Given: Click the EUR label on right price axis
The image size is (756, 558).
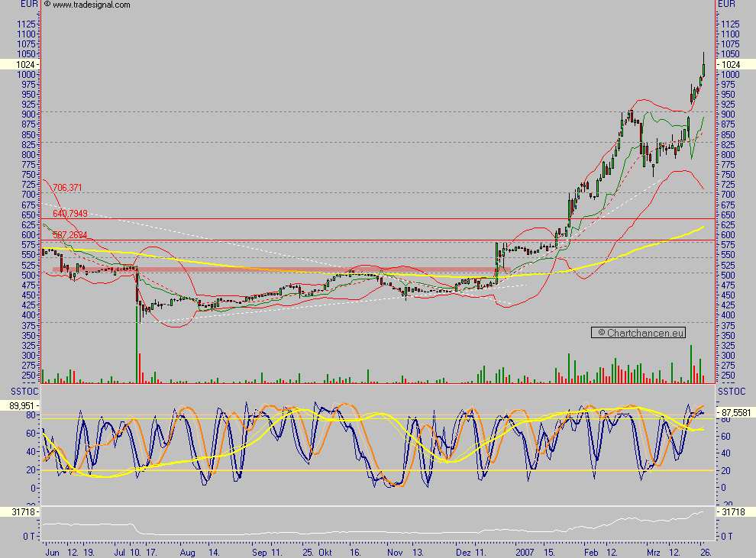Looking at the screenshot, I should (x=728, y=4).
